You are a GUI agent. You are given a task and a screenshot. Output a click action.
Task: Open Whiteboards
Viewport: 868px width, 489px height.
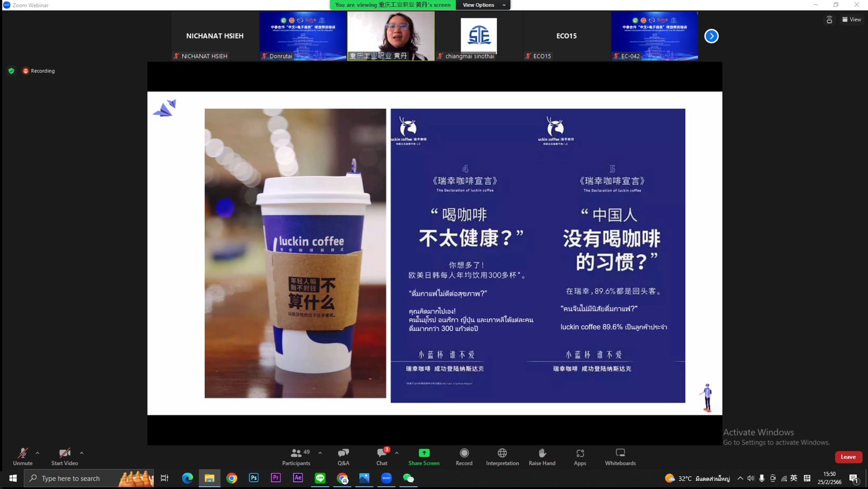620,456
